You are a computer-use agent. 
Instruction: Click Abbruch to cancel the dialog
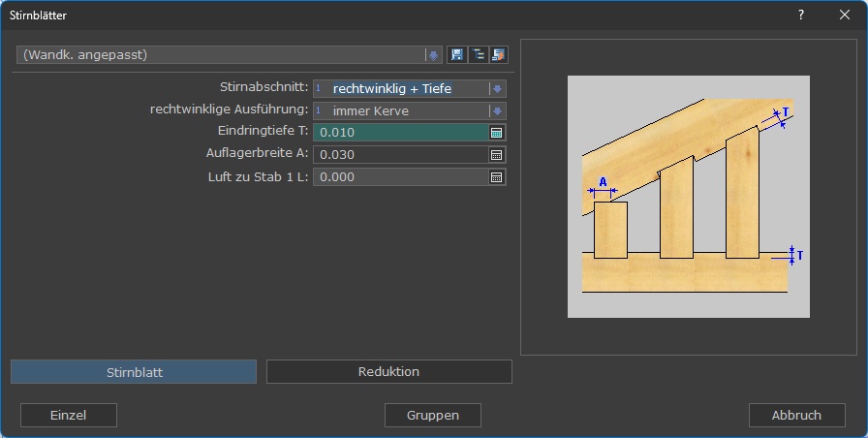[796, 415]
